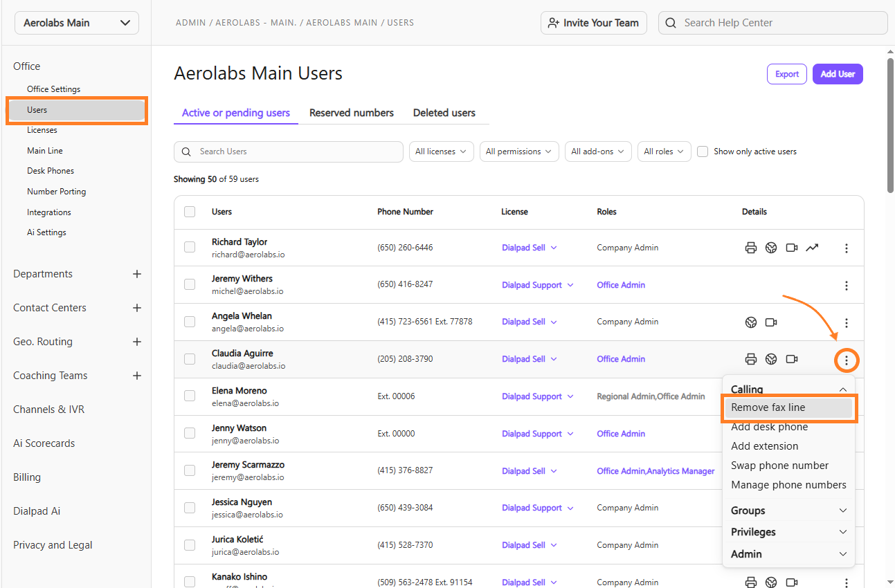Open Office Settings in the sidebar

(54, 89)
